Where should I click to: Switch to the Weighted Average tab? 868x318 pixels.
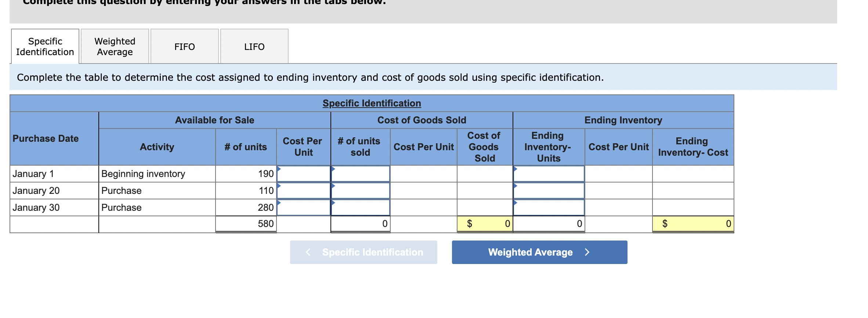click(115, 47)
